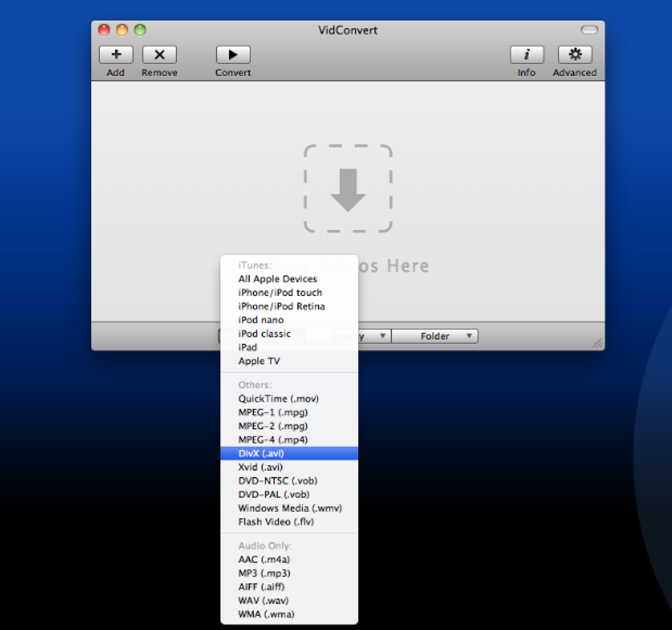
Task: Click the toolbar toggle pill in title bar
Action: tap(589, 30)
